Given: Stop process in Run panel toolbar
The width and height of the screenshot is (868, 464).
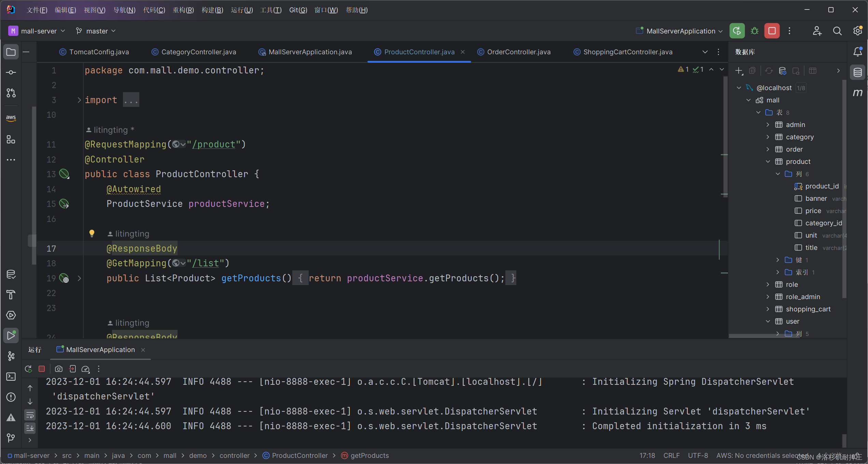Looking at the screenshot, I should (42, 369).
